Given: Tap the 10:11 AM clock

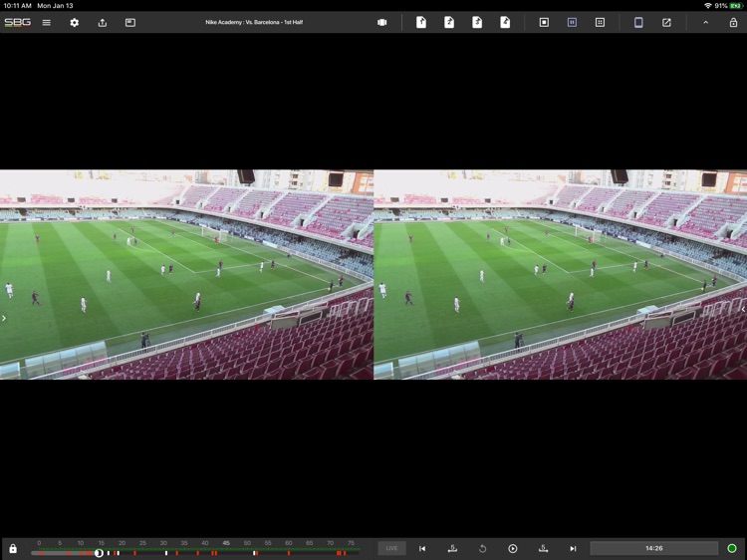Looking at the screenshot, I should coord(17,6).
